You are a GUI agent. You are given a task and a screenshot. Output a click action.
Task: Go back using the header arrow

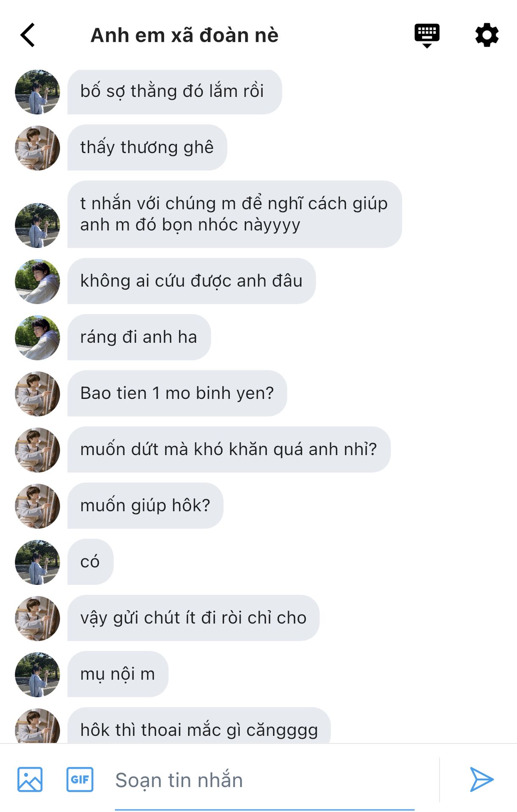[27, 35]
